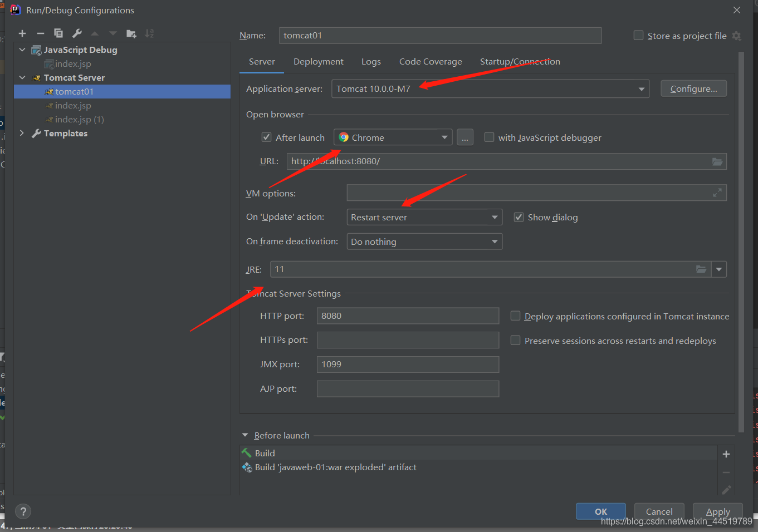The width and height of the screenshot is (758, 532).
Task: Switch to Logs tab
Action: coord(371,62)
